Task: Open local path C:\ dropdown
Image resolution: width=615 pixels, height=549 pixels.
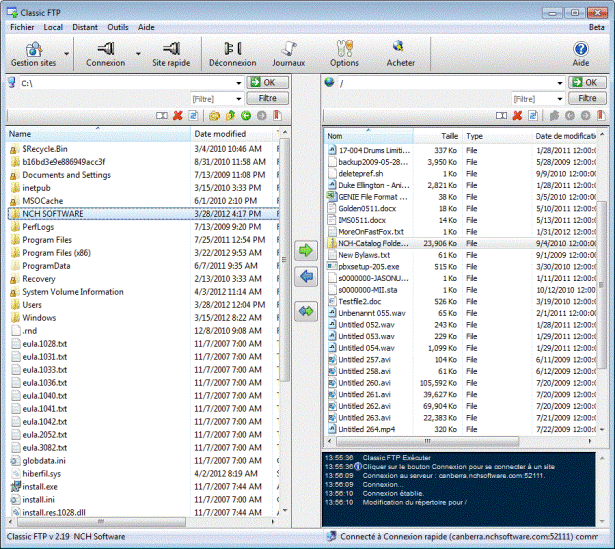Action: coord(238,83)
